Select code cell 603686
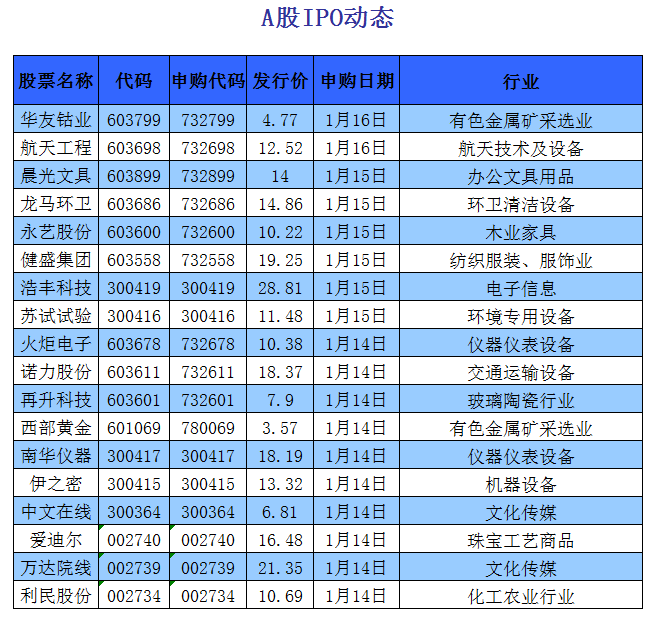Image resolution: width=658 pixels, height=619 pixels. click(134, 204)
